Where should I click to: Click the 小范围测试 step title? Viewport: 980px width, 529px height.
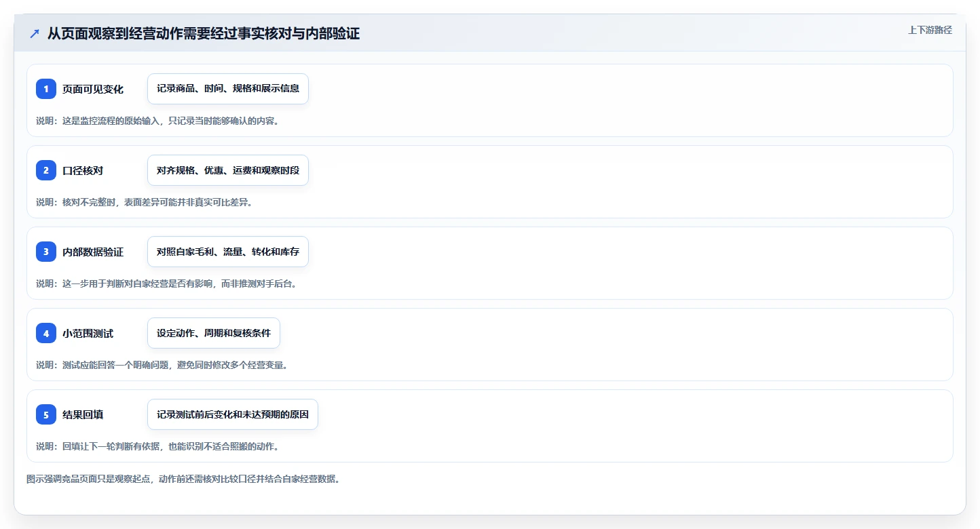pos(88,334)
